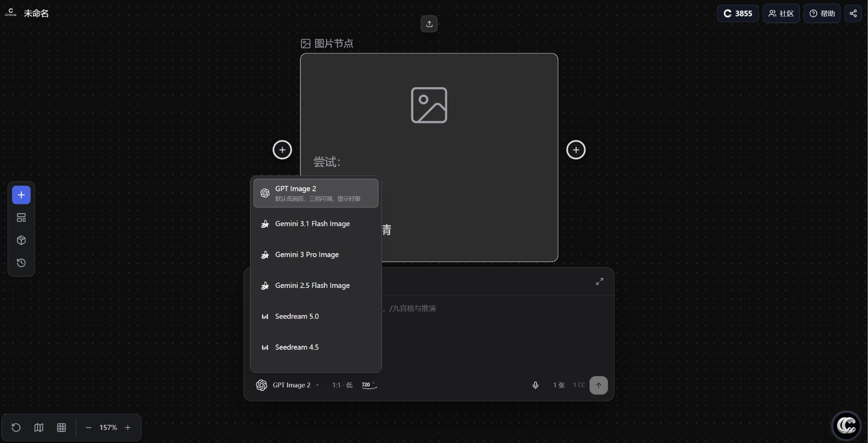This screenshot has width=868, height=443.
Task: Toggle the minimap icon in bottom toolbar
Action: [x=39, y=427]
